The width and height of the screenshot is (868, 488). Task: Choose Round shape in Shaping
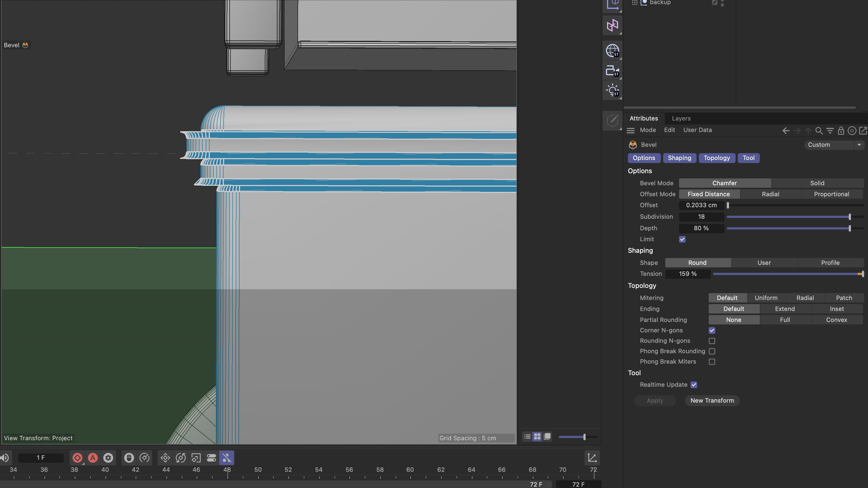697,263
